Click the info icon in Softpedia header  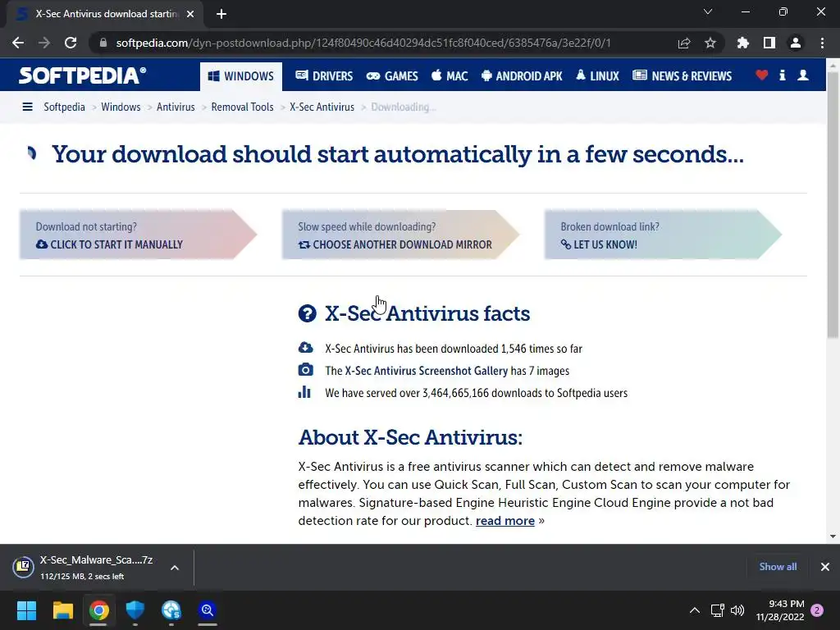[x=782, y=75]
